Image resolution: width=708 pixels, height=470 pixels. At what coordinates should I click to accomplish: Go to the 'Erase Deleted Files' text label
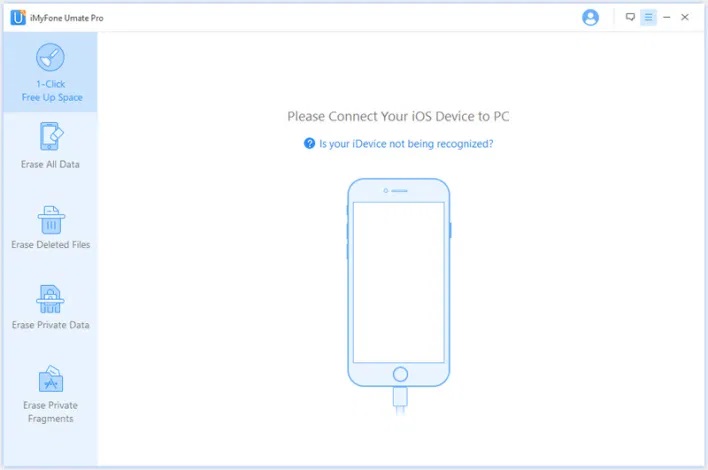pyautogui.click(x=51, y=245)
